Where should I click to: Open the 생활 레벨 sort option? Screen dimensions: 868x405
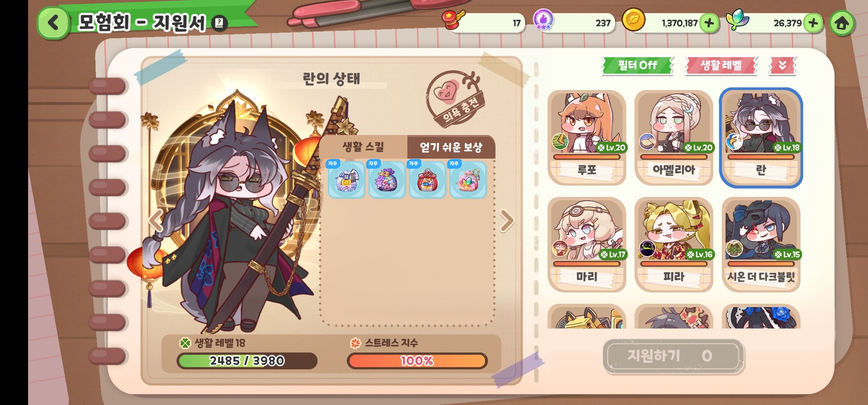point(721,65)
